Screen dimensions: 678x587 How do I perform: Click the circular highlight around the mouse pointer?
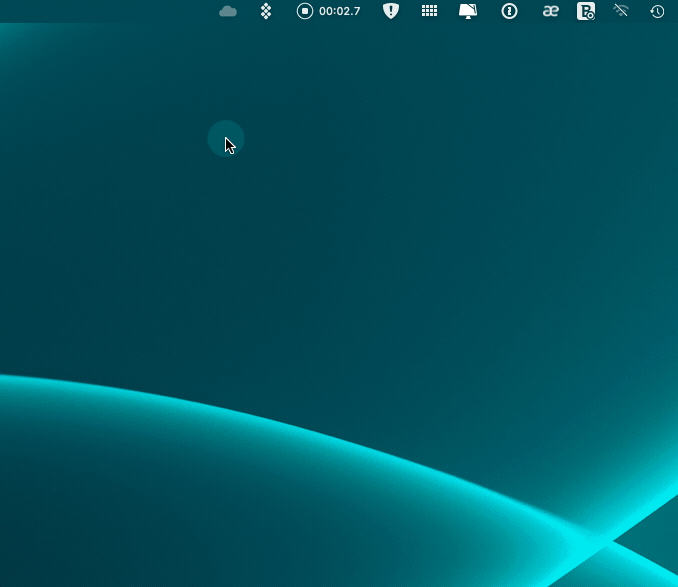(216, 132)
